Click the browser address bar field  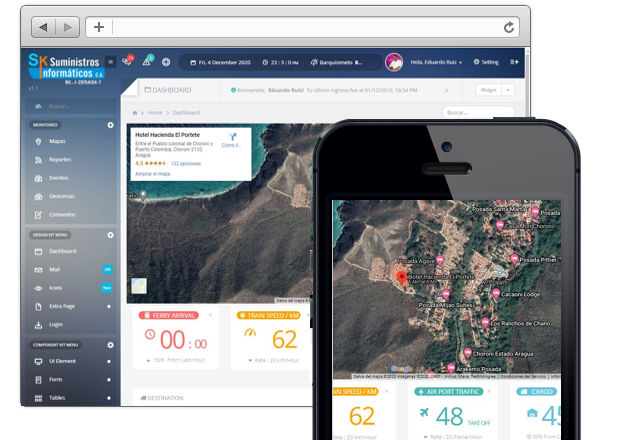coord(302,27)
